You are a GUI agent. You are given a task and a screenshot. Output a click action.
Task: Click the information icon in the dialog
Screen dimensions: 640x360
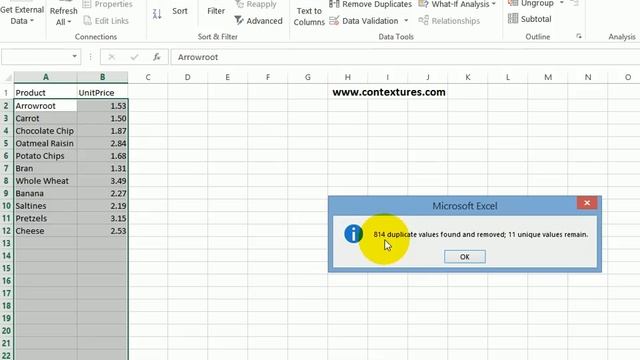[x=353, y=234]
